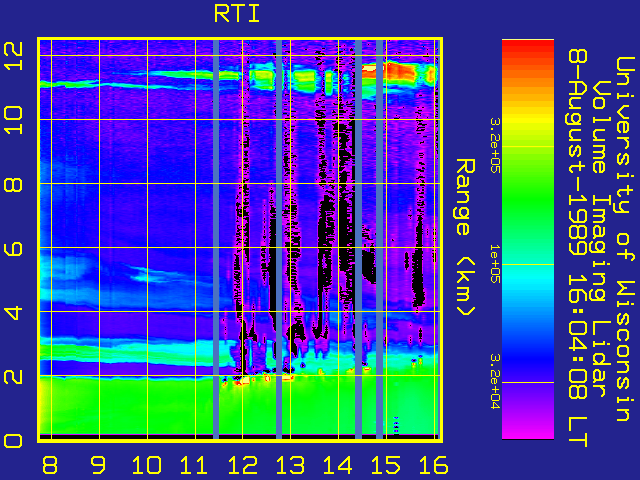640x480 pixels.
Task: Click the 1e+05 color scale label
Action: pos(495,264)
